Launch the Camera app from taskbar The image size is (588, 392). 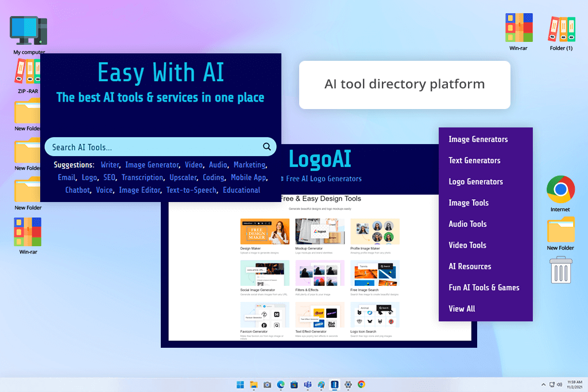coord(268,385)
